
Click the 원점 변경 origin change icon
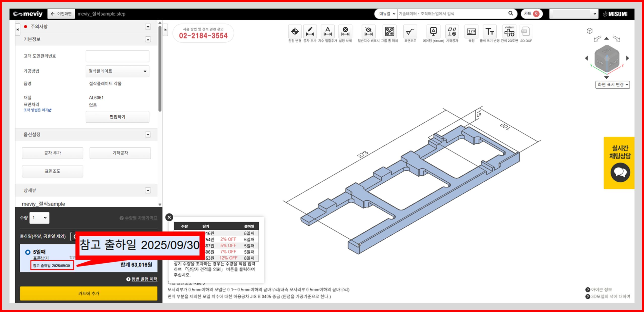[x=295, y=32]
